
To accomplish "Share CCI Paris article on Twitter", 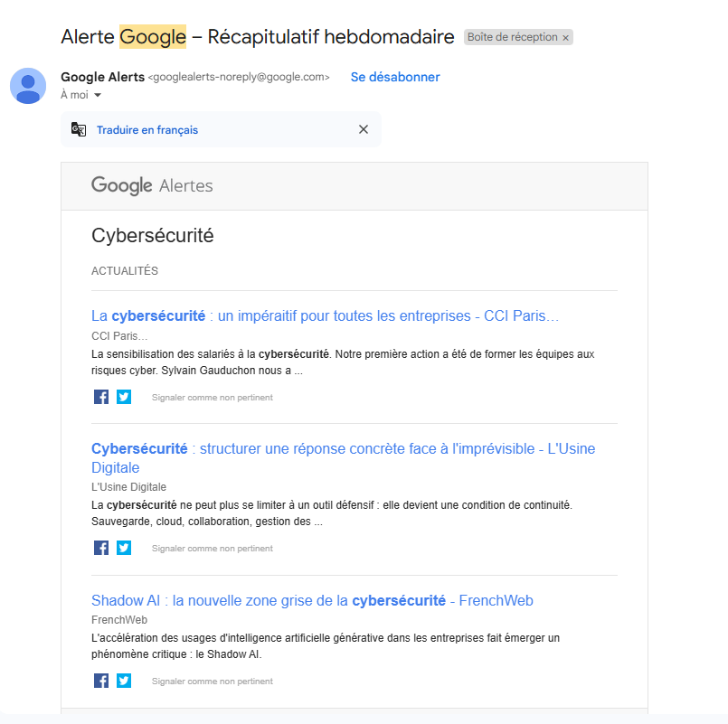I will point(124,397).
